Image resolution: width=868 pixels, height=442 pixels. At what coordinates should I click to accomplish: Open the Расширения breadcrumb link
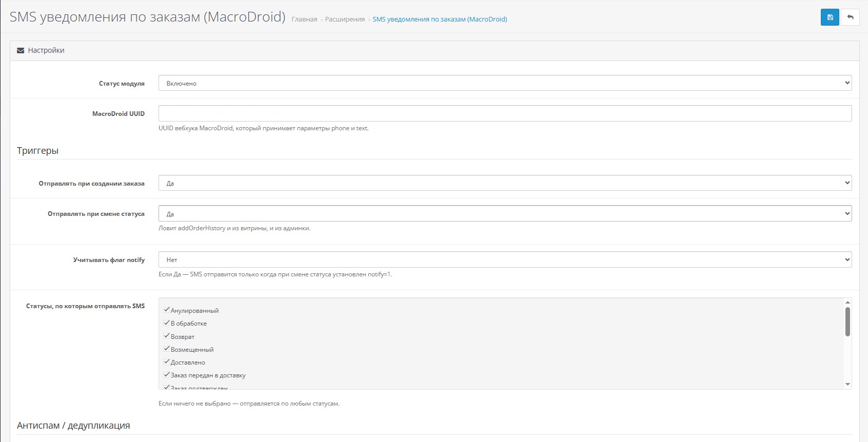345,19
